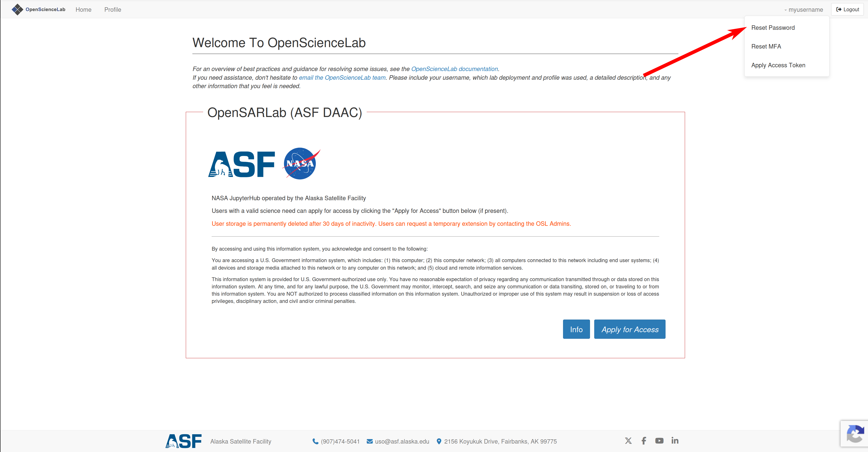868x452 pixels.
Task: Click the Logout arrow icon
Action: (839, 9)
